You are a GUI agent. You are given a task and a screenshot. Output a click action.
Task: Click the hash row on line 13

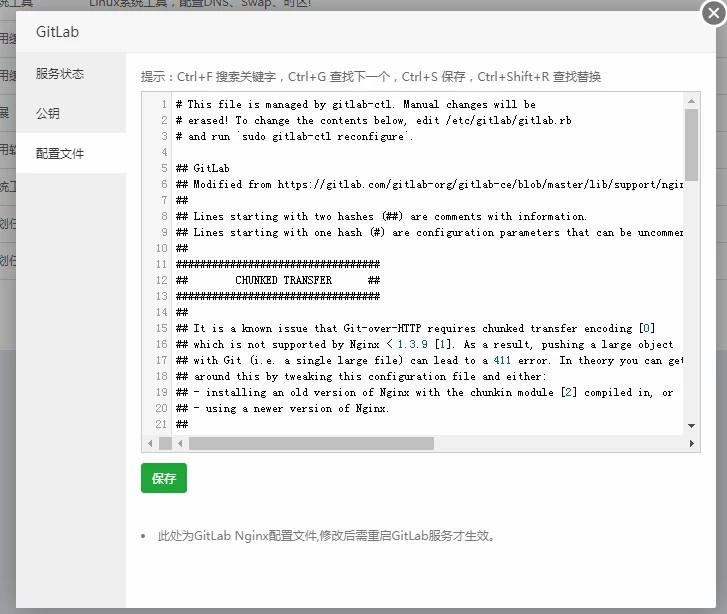click(x=278, y=296)
